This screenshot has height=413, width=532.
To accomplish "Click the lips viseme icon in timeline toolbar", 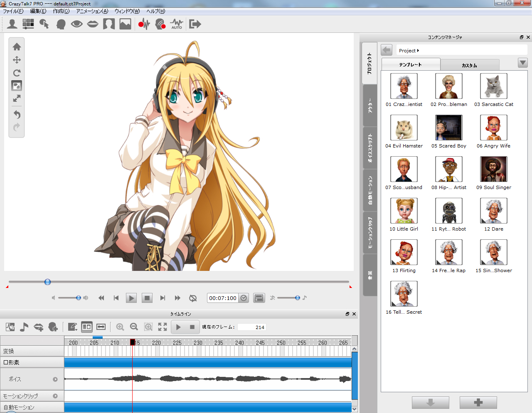I will click(38, 327).
